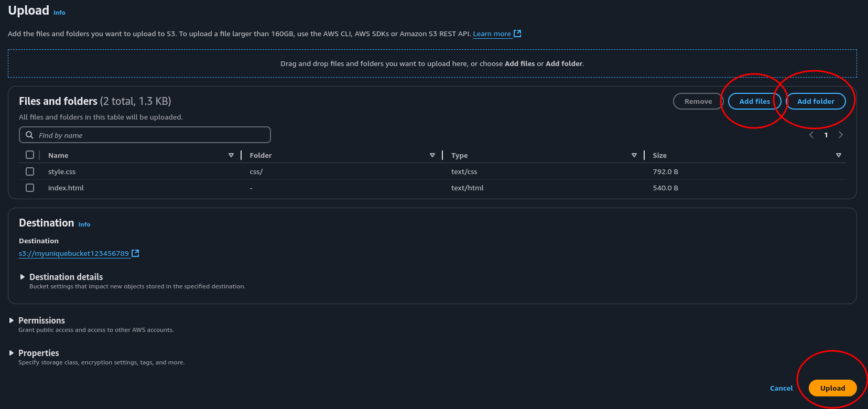
Task: Click Cancel to abort the upload
Action: tap(781, 388)
